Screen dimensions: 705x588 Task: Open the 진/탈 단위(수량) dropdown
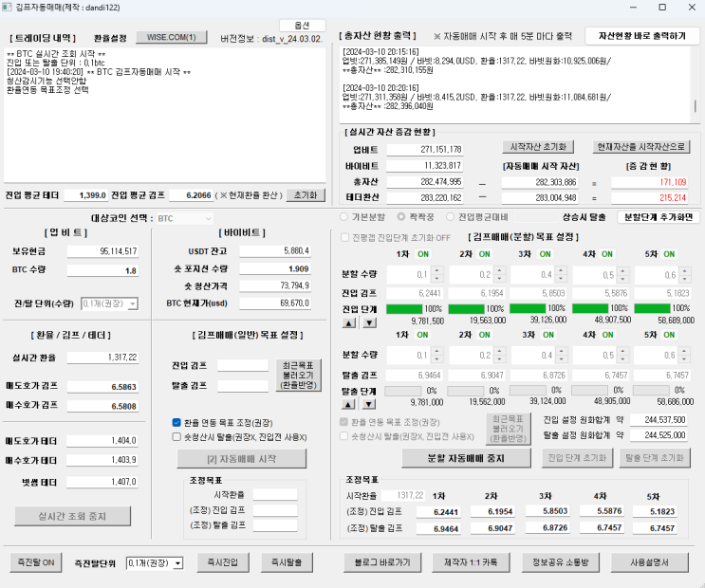110,303
